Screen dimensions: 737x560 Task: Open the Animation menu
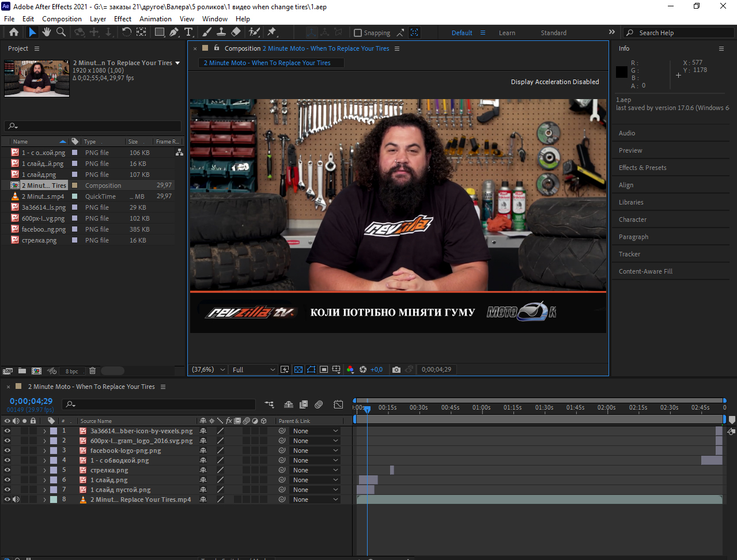pyautogui.click(x=156, y=19)
